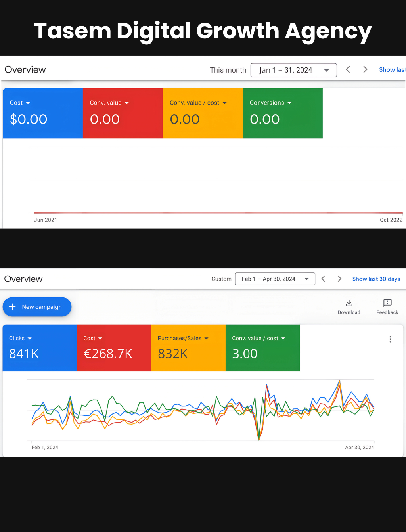Screen dimensions: 406x532
Task: Open the Feb 1 – Apr 30, 2024 date dropdown
Action: click(275, 279)
